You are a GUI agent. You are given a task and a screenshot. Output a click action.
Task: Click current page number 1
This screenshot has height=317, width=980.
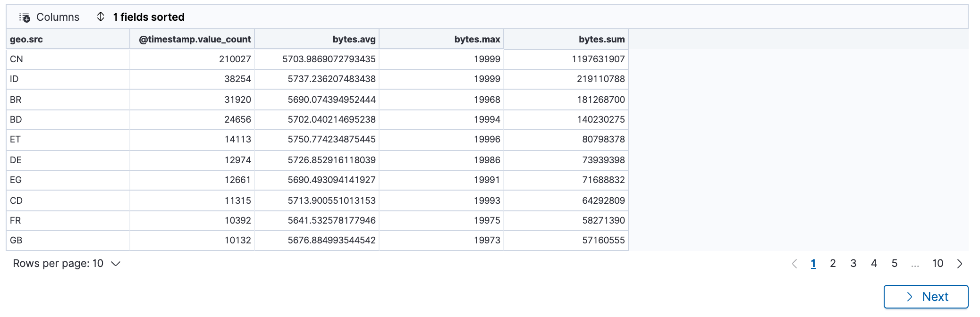(x=813, y=264)
